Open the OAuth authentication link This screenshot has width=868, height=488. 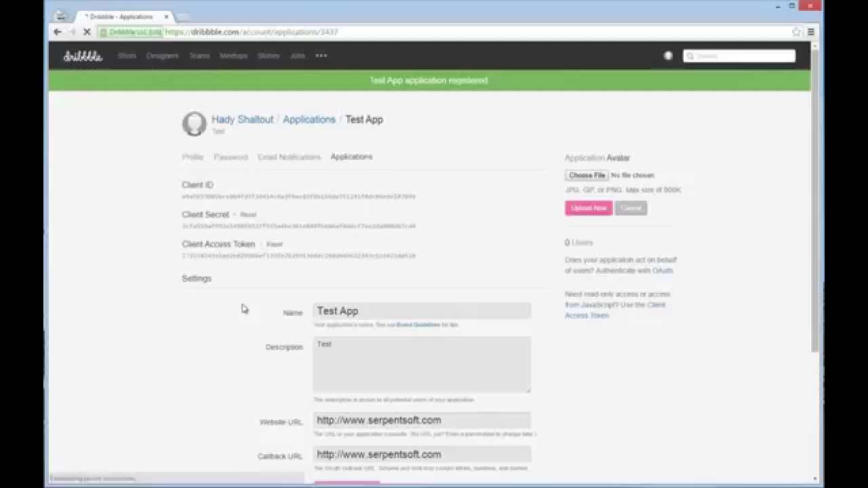tap(663, 270)
